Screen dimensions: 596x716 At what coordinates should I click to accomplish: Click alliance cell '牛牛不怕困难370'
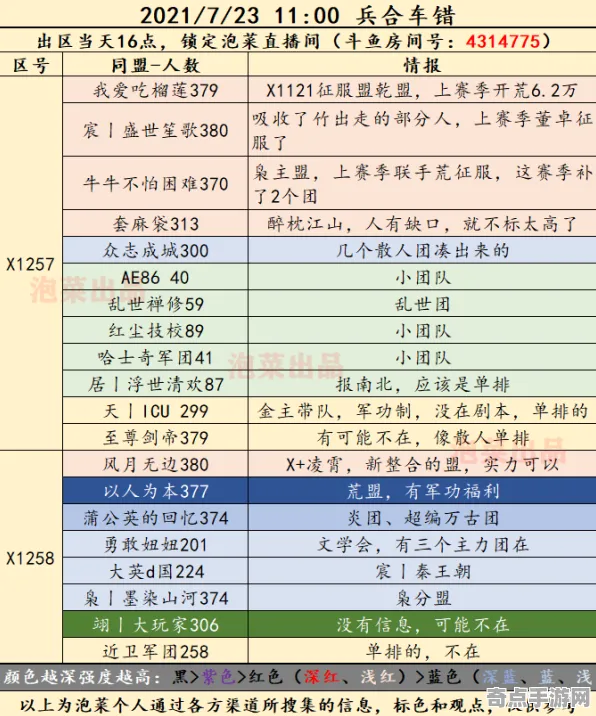[155, 184]
